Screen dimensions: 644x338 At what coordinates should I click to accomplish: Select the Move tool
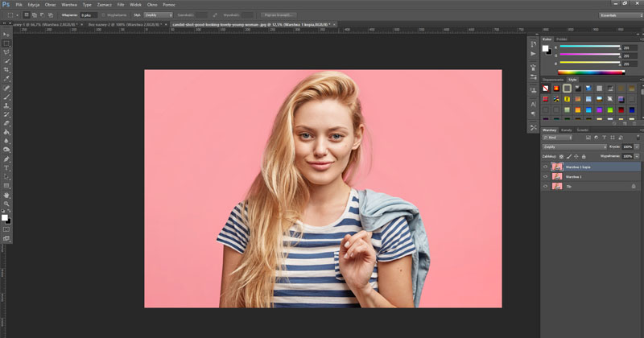point(6,35)
